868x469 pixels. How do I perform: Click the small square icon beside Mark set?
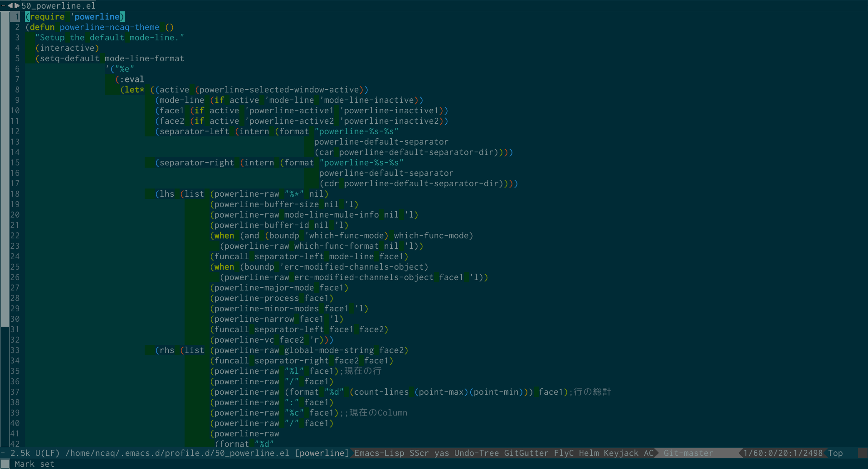pos(5,464)
